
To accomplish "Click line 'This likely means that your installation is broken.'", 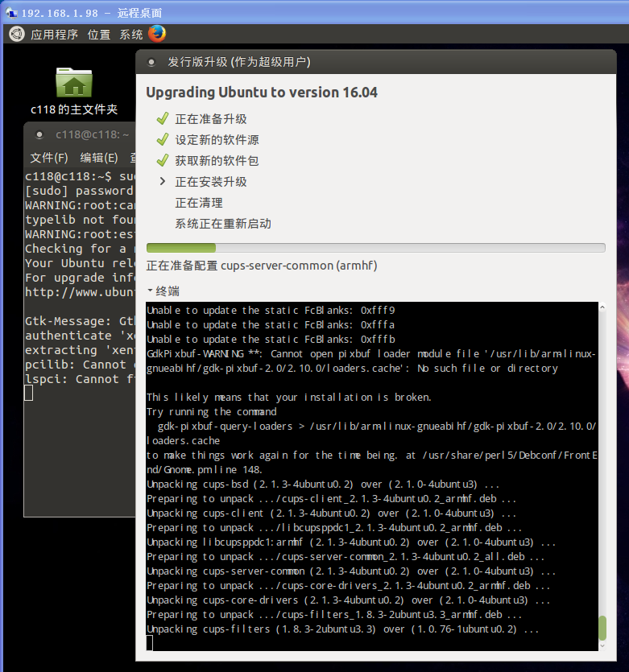I will coord(288,398).
